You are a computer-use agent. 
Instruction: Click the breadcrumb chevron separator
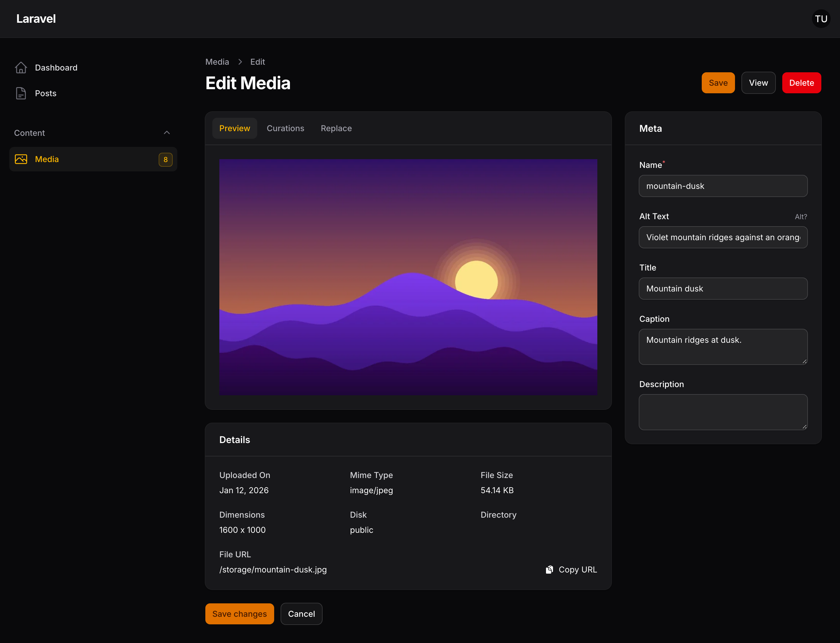[240, 62]
